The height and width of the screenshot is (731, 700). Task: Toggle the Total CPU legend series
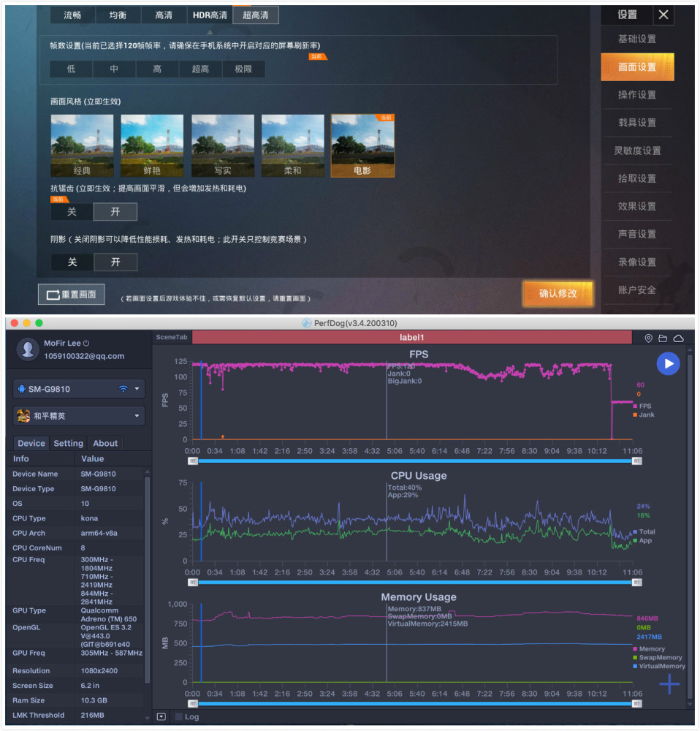pyautogui.click(x=644, y=531)
